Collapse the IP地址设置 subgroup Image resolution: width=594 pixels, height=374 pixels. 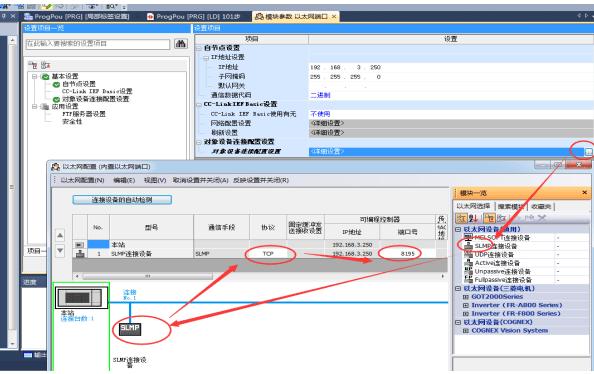click(206, 58)
